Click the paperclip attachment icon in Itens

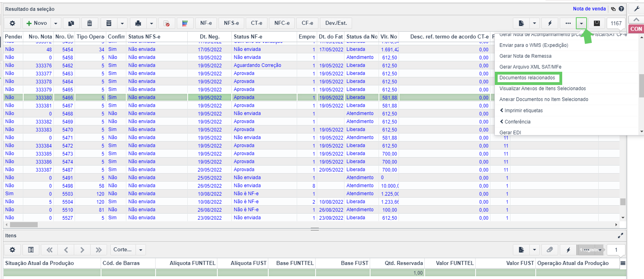pyautogui.click(x=550, y=250)
